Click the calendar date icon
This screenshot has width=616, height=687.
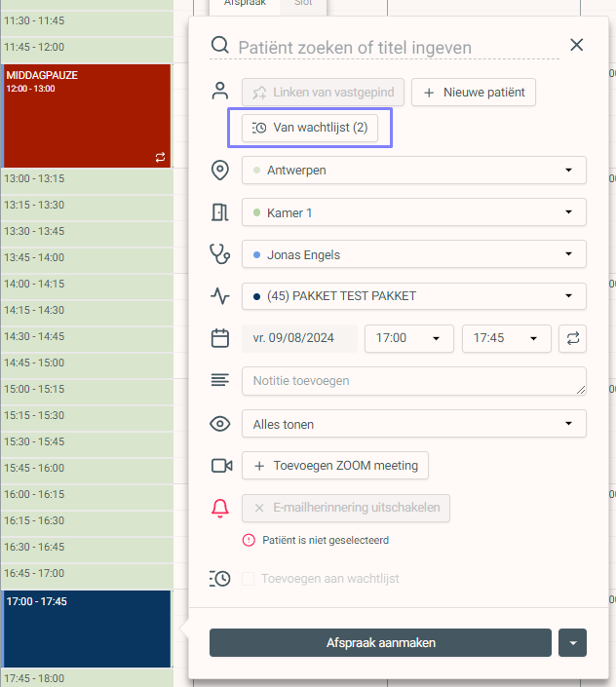[x=220, y=338]
